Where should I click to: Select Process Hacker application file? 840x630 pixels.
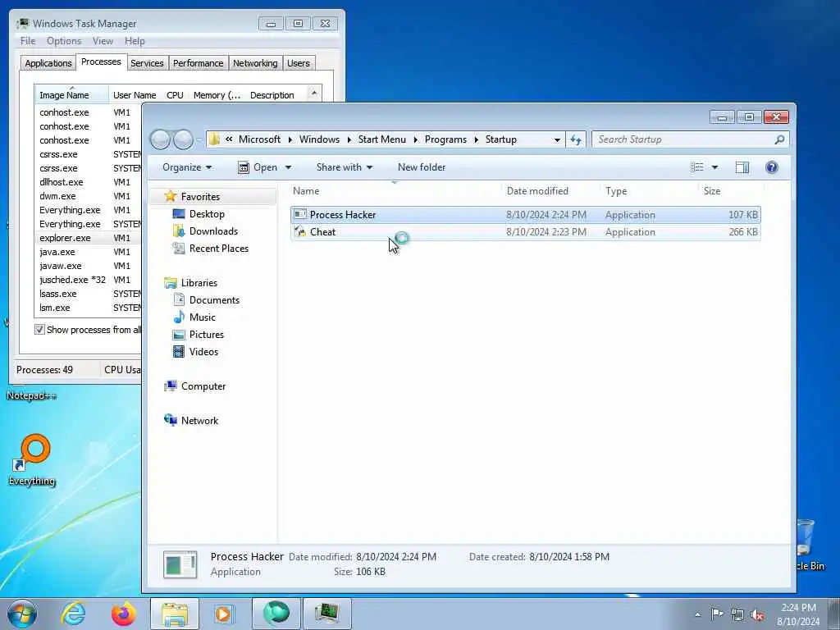click(x=525, y=215)
